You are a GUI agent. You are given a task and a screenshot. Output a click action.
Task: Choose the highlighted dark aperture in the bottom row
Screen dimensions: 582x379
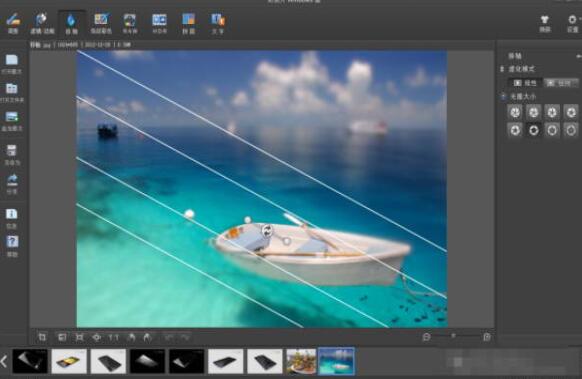coord(534,130)
